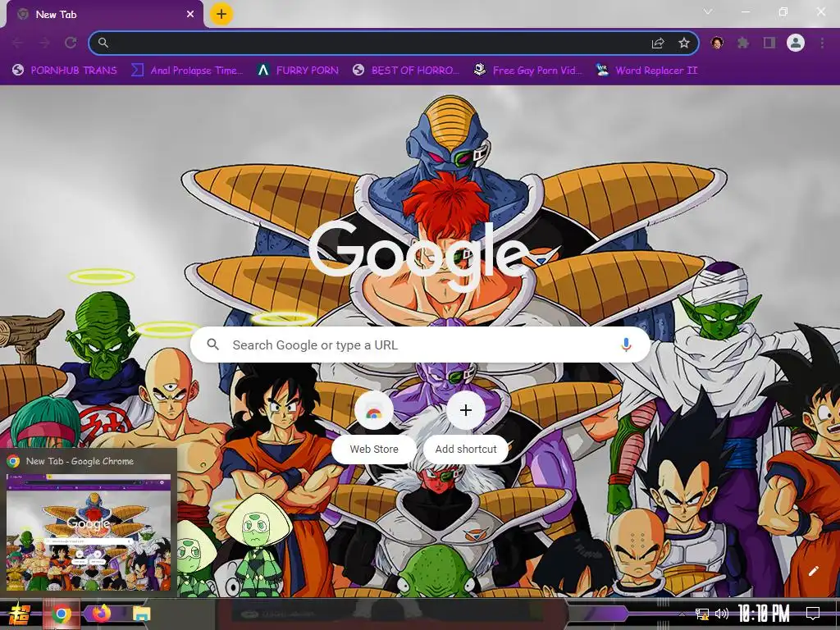Open a new tab with the yellow plus button

[221, 14]
